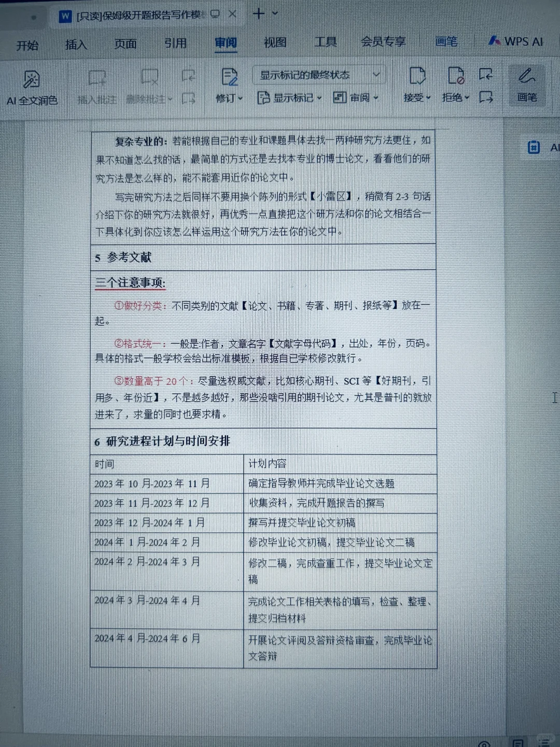Go to next comment icon

click(188, 98)
